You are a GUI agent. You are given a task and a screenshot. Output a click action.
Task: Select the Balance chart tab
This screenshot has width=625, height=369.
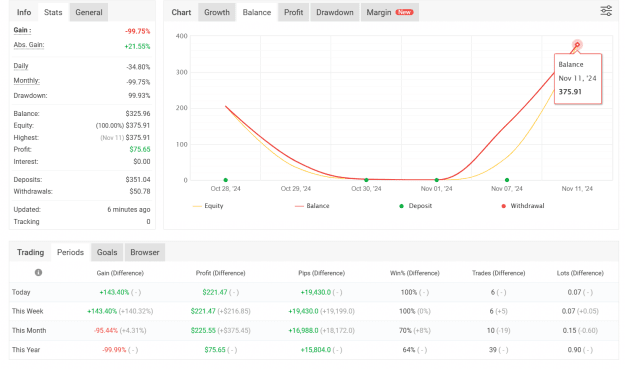point(257,12)
